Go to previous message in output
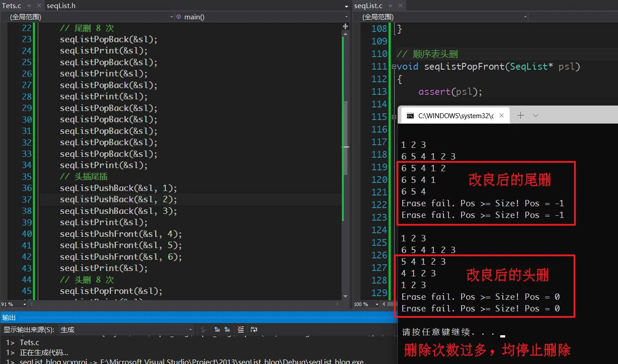Image resolution: width=618 pixels, height=364 pixels. pos(217,329)
